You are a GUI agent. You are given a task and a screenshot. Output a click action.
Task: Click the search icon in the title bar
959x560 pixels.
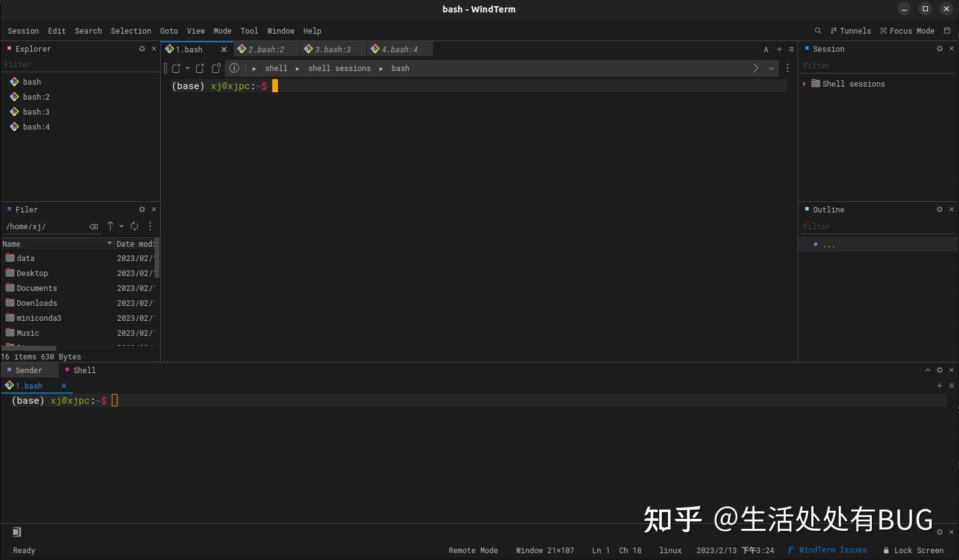(818, 31)
